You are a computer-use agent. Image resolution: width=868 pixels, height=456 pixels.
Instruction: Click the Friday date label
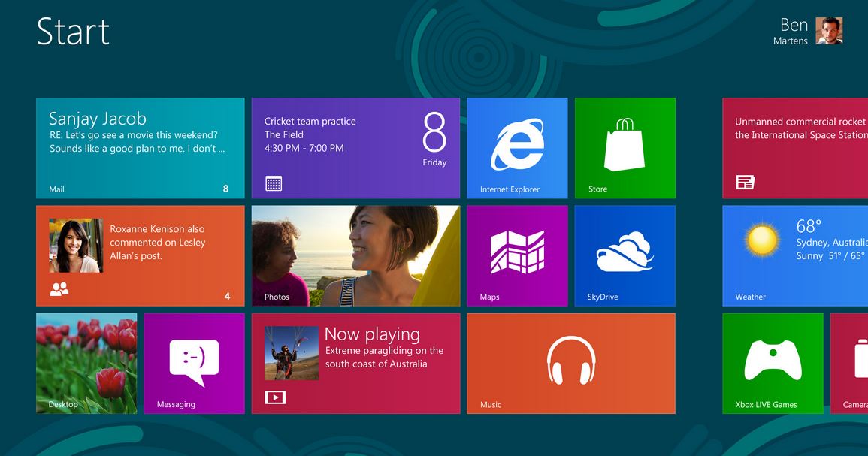434,162
